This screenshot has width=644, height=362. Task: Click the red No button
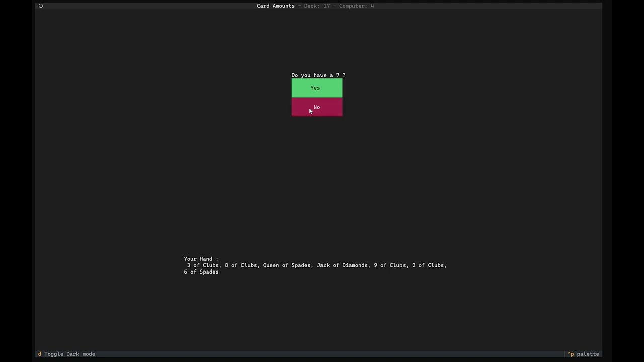[x=317, y=107]
